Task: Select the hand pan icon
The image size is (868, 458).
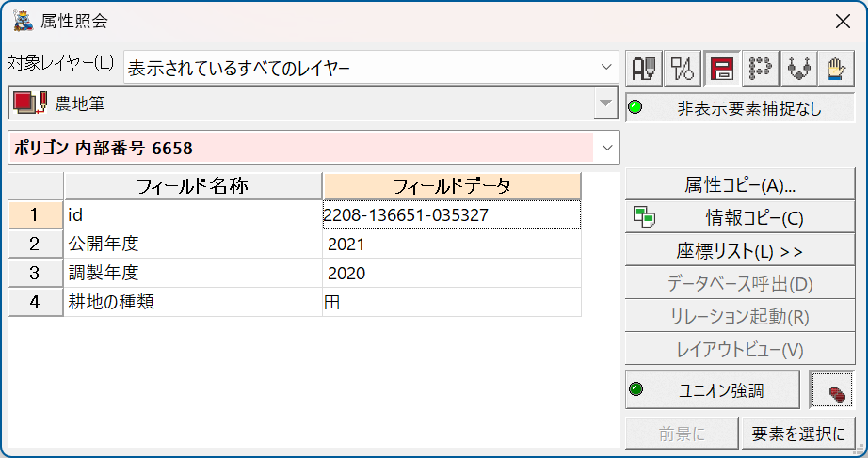Action: pos(836,69)
